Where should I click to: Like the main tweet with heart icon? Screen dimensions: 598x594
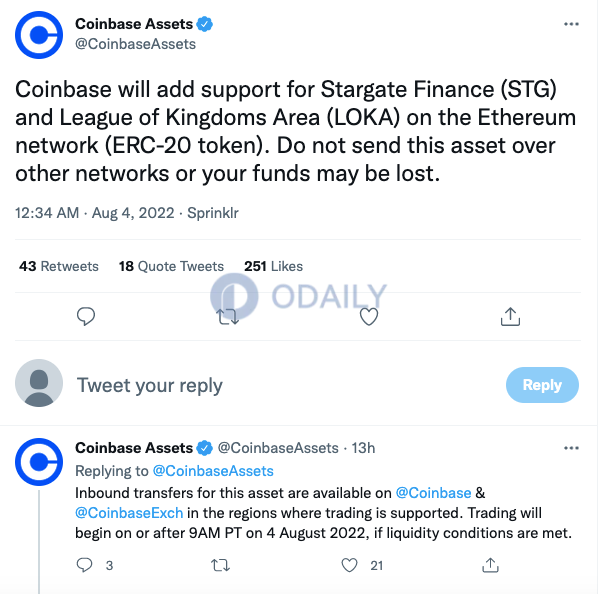point(369,316)
